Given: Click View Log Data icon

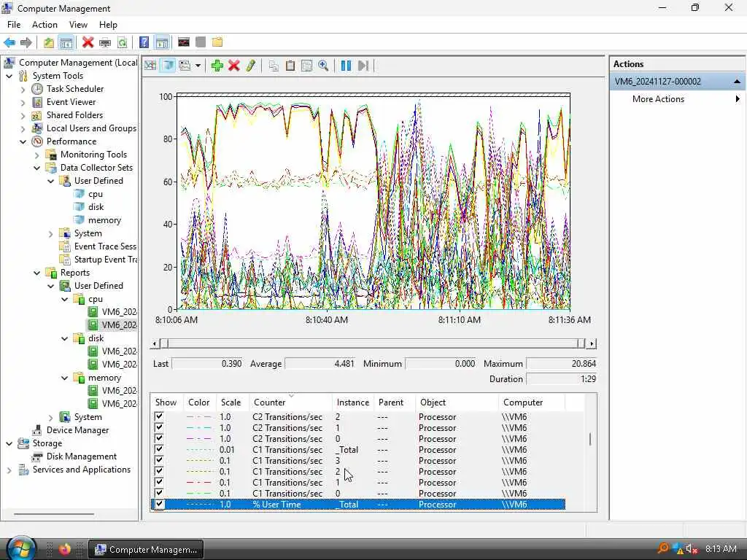Looking at the screenshot, I should click(x=168, y=65).
